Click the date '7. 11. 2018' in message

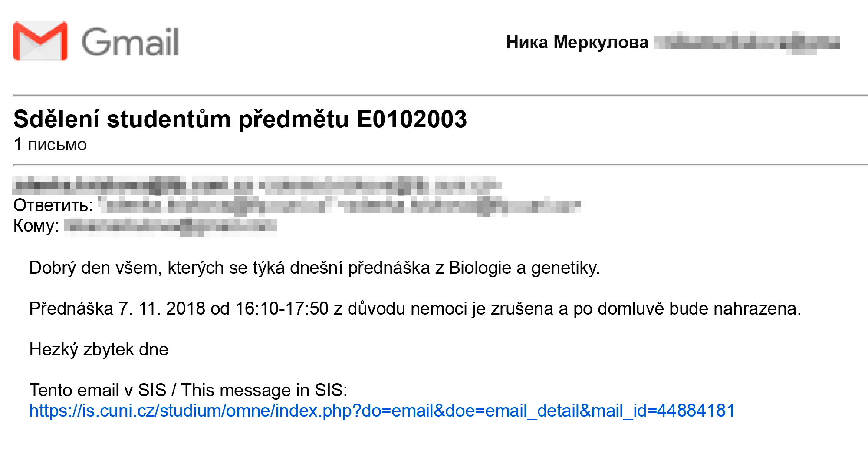[162, 308]
